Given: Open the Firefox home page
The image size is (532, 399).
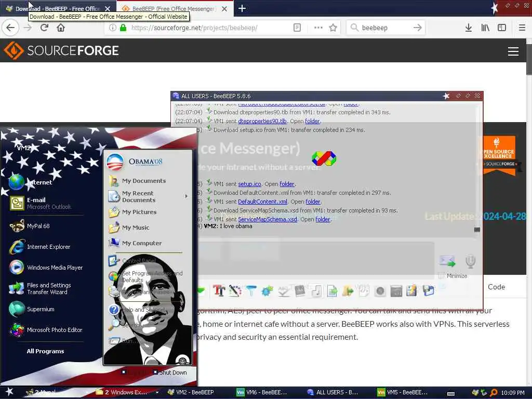Looking at the screenshot, I should point(61,28).
